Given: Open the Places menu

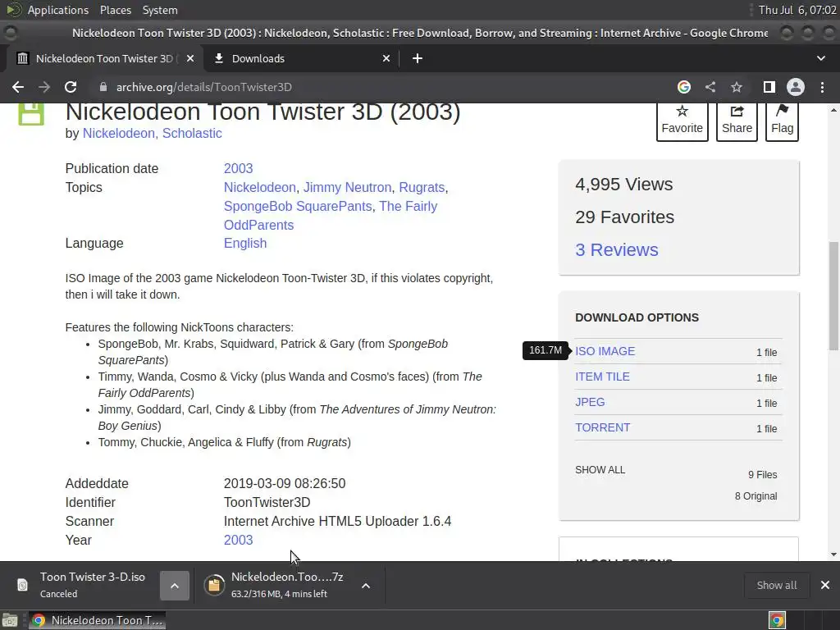Looking at the screenshot, I should click(x=115, y=10).
